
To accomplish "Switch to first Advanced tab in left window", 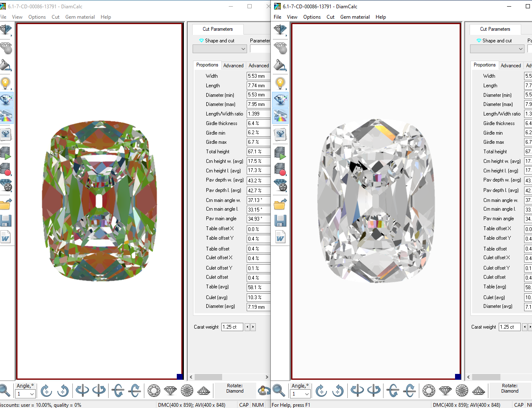I will (x=233, y=66).
